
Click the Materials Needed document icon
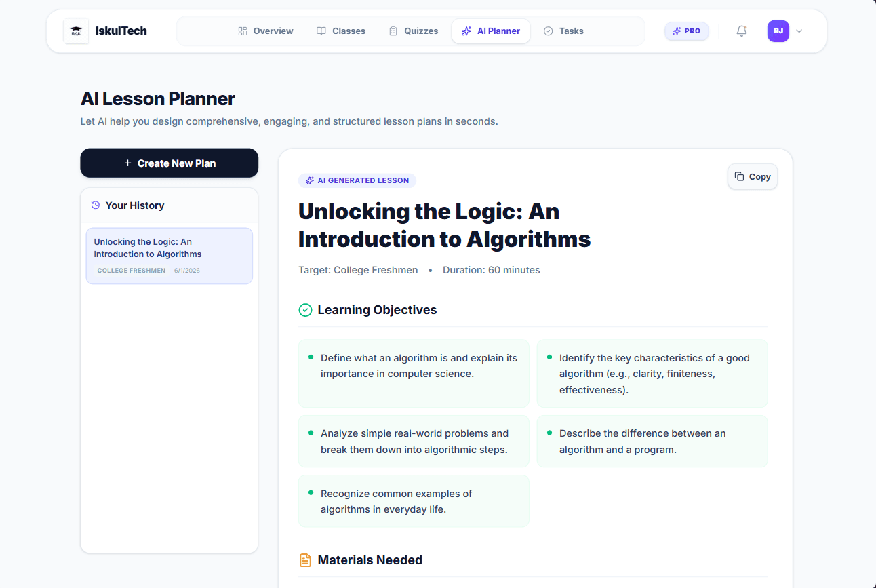pos(306,560)
